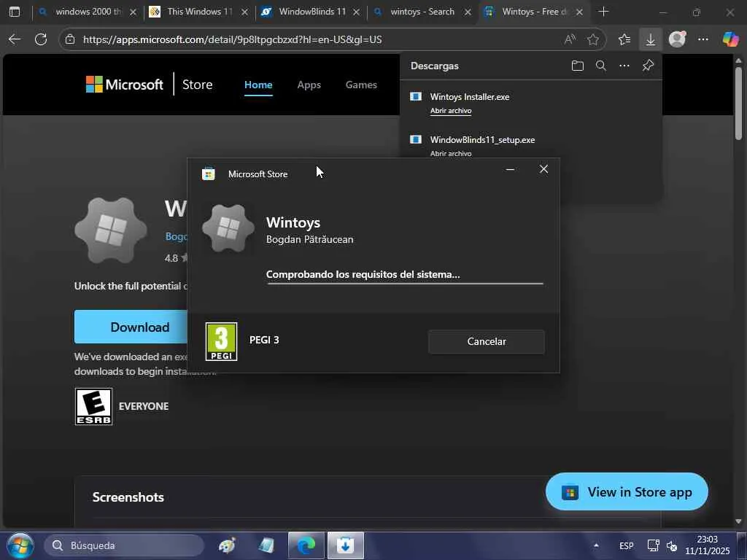Open Edge Settings and more menu
This screenshot has width=747, height=560.
point(703,39)
